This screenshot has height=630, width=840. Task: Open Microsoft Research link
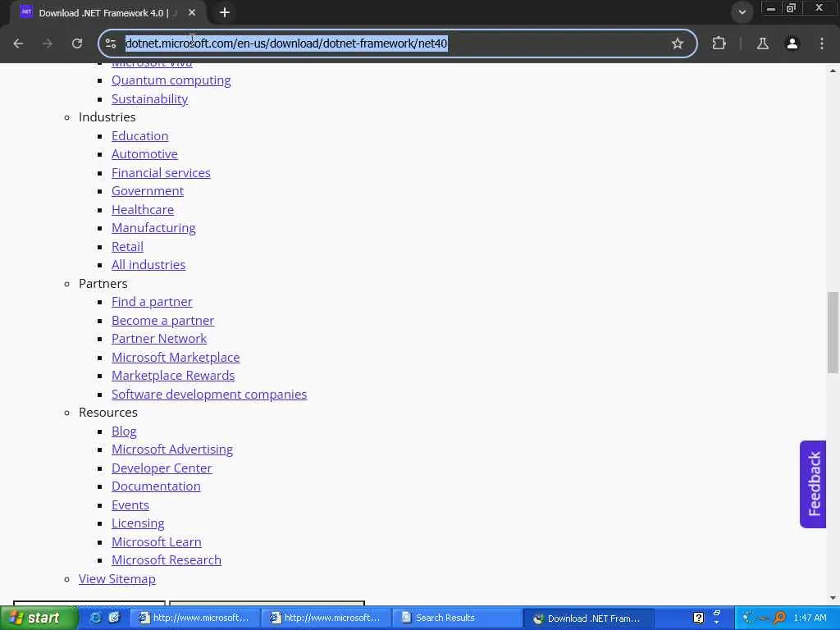pyautogui.click(x=166, y=560)
